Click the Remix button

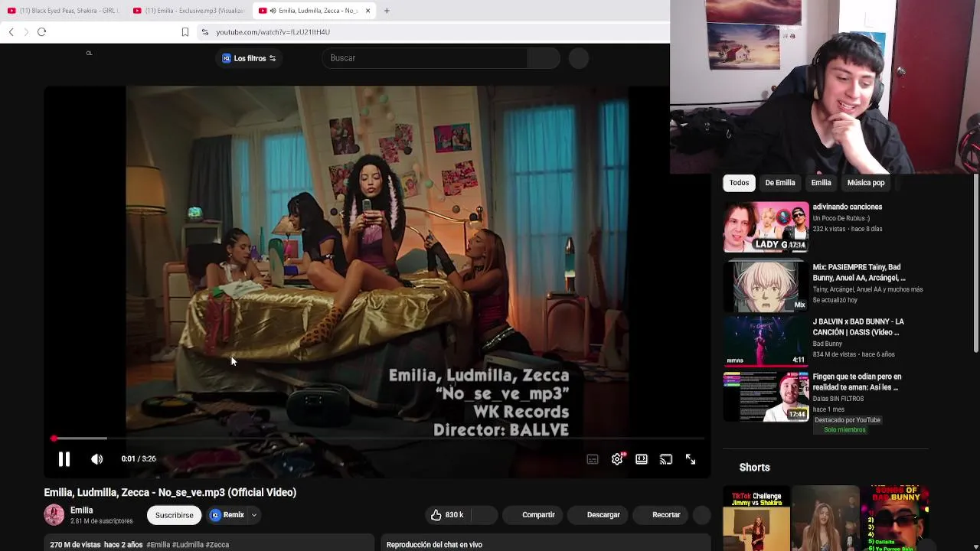[x=227, y=515]
